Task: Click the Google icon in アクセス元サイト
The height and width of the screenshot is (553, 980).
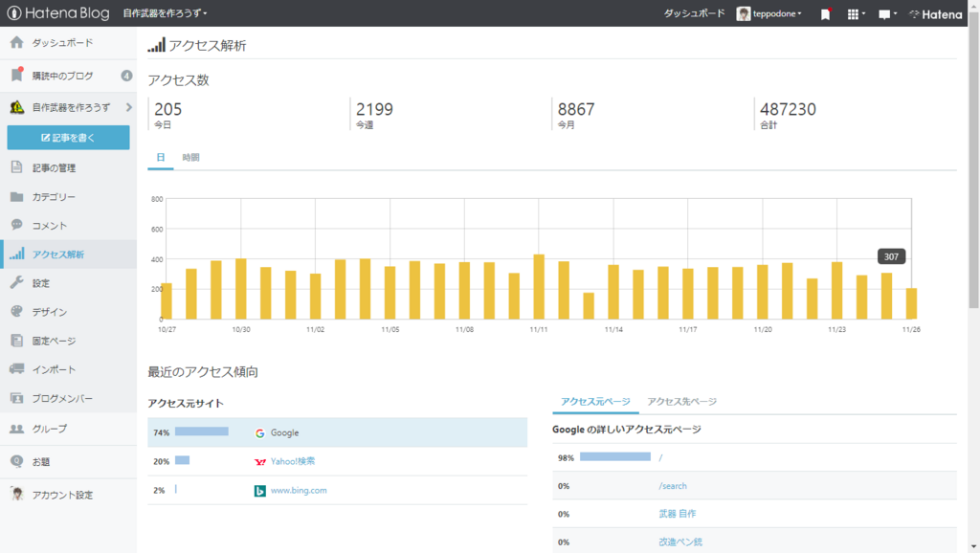Action: click(260, 433)
